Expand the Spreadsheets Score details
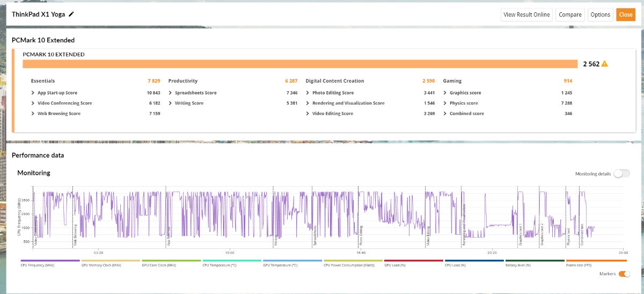The width and height of the screenshot is (644, 294). point(171,93)
